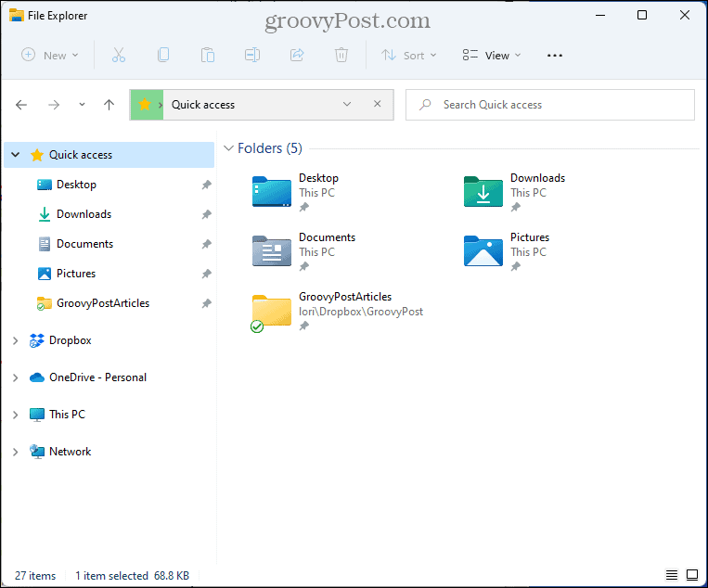Expand the This PC tree node
The height and width of the screenshot is (588, 708).
click(x=16, y=415)
